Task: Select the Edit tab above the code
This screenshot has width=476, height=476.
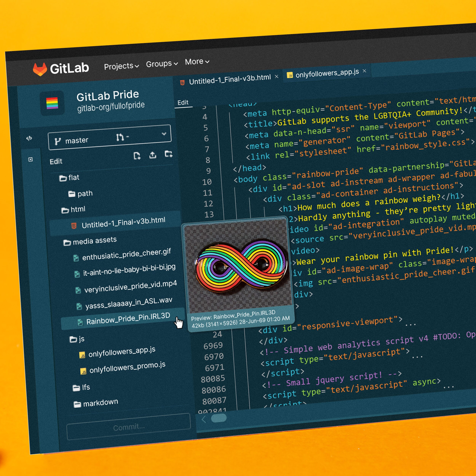Action: click(183, 102)
